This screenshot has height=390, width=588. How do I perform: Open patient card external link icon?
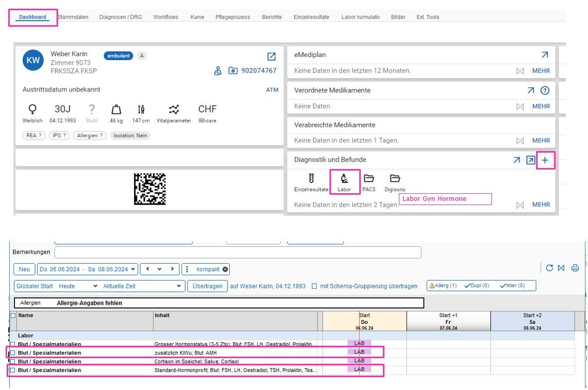[x=272, y=57]
